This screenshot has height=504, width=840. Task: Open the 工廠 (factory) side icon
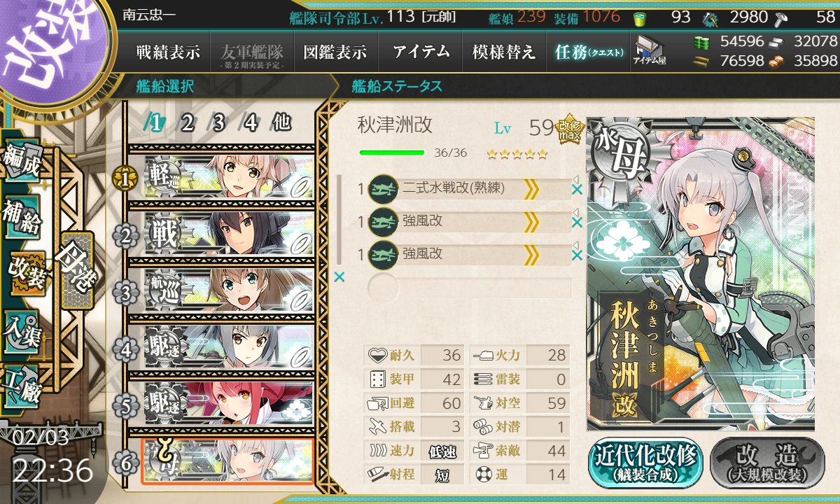[21, 385]
